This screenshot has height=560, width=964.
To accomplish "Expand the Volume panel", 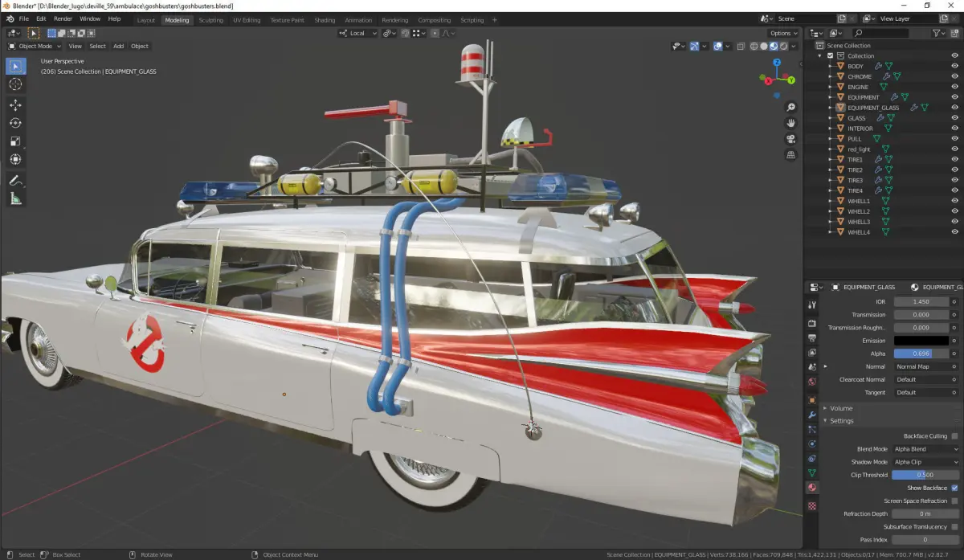I will pyautogui.click(x=841, y=408).
